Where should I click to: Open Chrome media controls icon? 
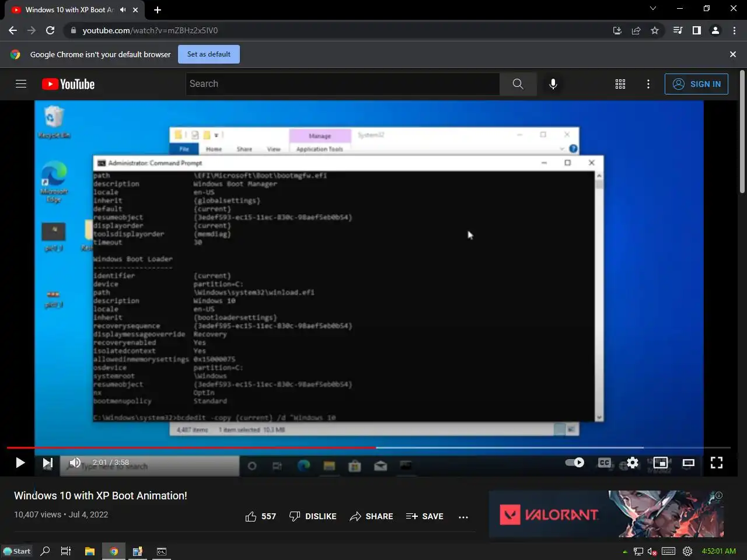678,30
